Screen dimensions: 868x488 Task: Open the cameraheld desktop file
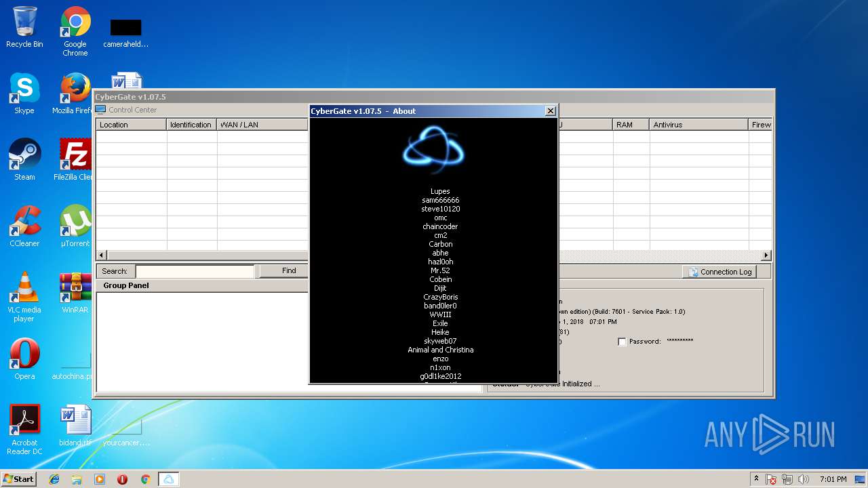(125, 33)
